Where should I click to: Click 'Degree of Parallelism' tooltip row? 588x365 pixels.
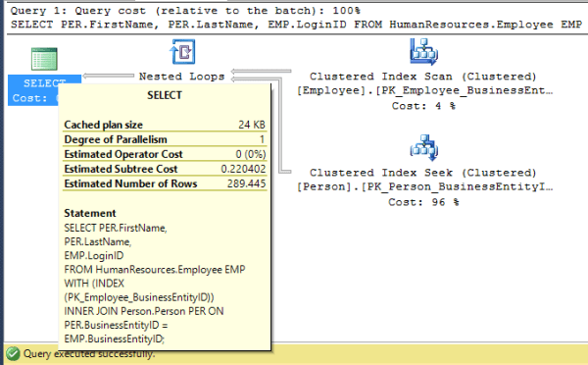(x=165, y=139)
